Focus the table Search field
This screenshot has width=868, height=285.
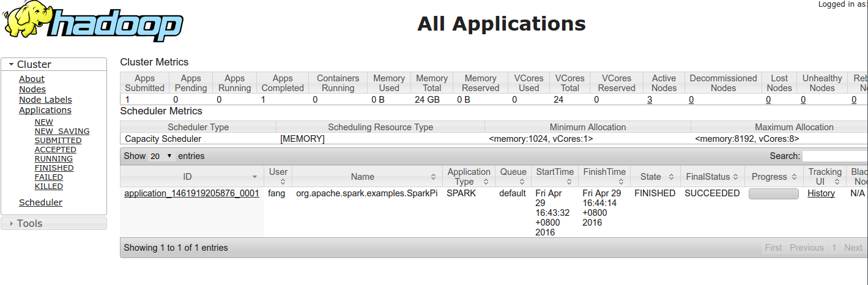[x=834, y=156]
